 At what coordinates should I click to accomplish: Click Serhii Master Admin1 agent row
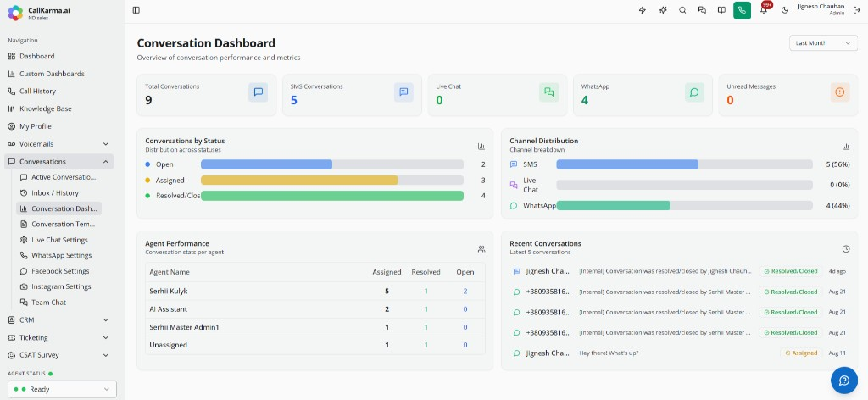[315, 327]
